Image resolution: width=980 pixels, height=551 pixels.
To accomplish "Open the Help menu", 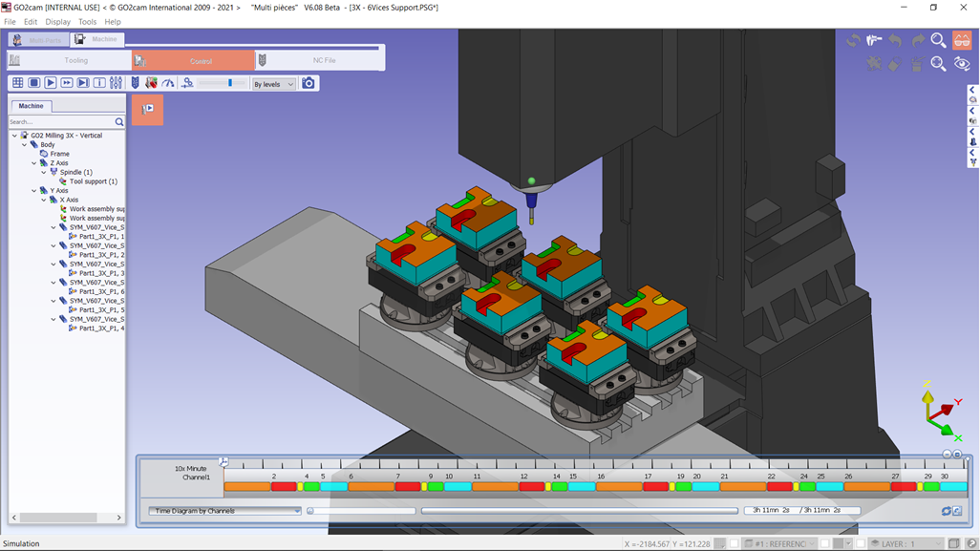I will point(113,22).
